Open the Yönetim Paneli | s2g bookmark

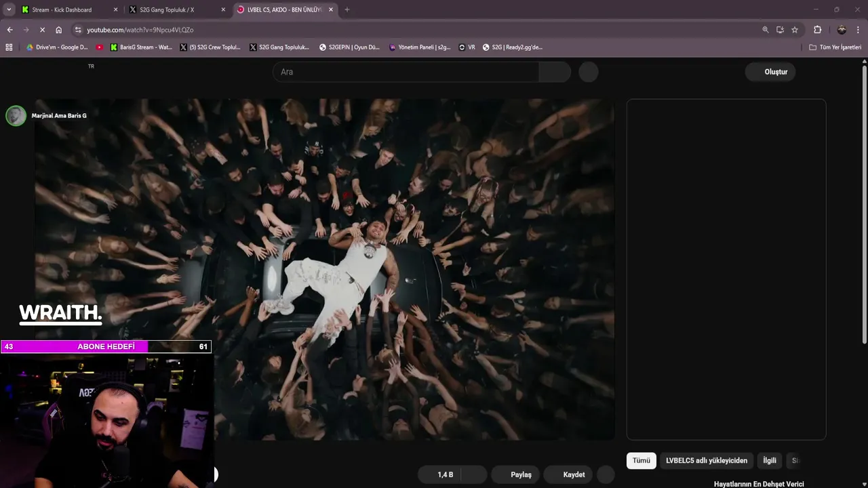coord(420,47)
